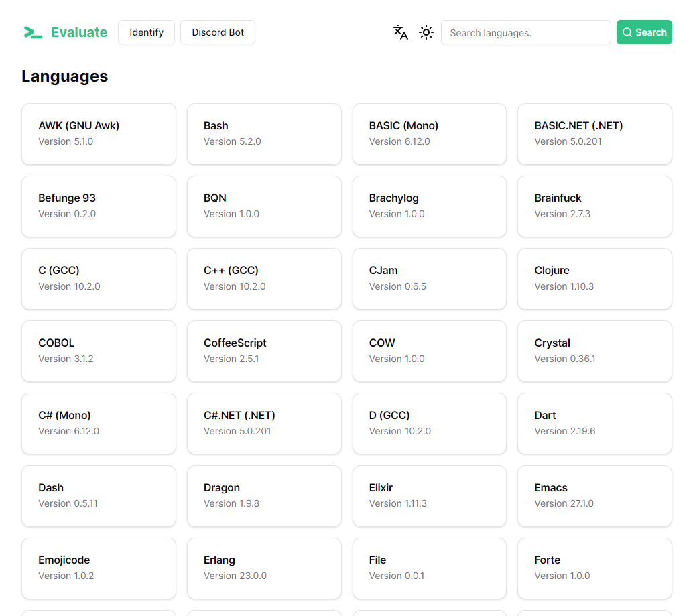This screenshot has height=616, width=693.
Task: Select the CoffeeScript card
Action: 264,351
